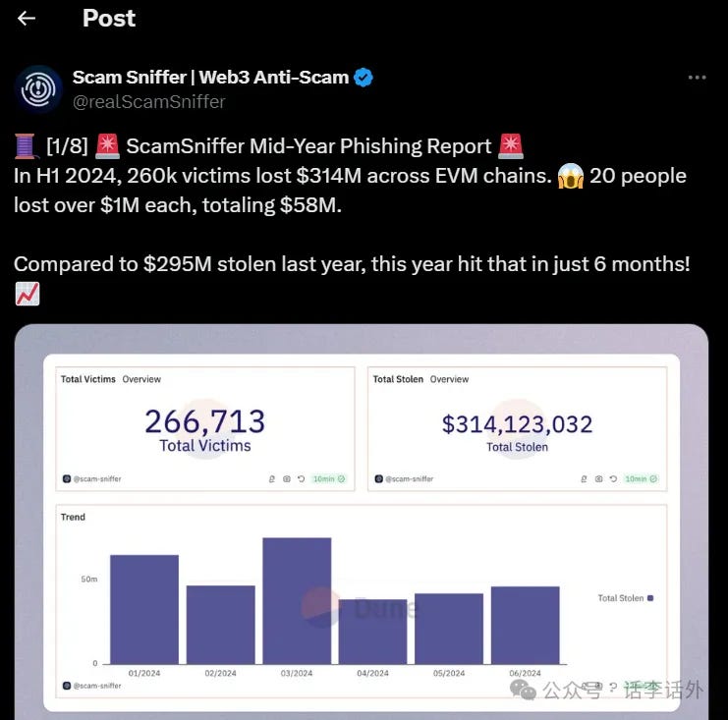The width and height of the screenshot is (728, 720).
Task: Click Scam Sniffer's profile avatar
Action: pyautogui.click(x=38, y=89)
